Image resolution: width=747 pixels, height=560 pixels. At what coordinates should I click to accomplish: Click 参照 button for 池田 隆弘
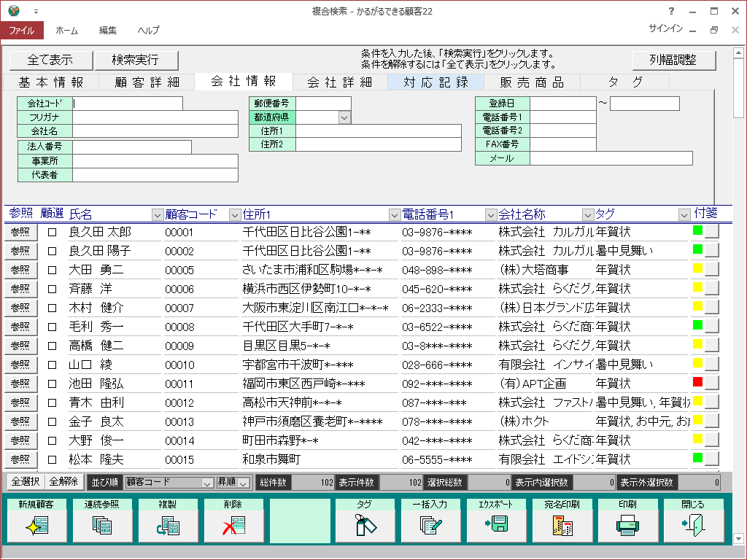20,384
